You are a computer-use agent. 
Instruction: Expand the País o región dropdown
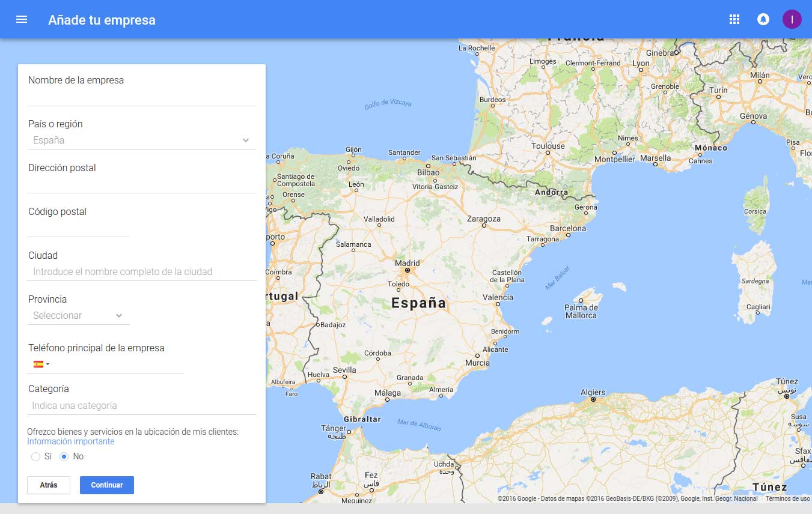(141, 140)
